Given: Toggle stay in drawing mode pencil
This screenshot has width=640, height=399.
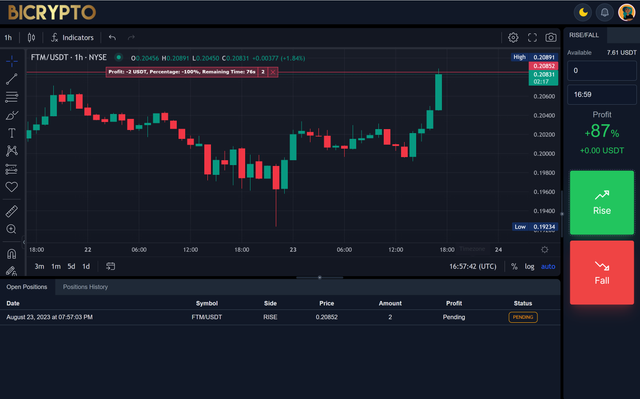Looking at the screenshot, I should (x=11, y=270).
